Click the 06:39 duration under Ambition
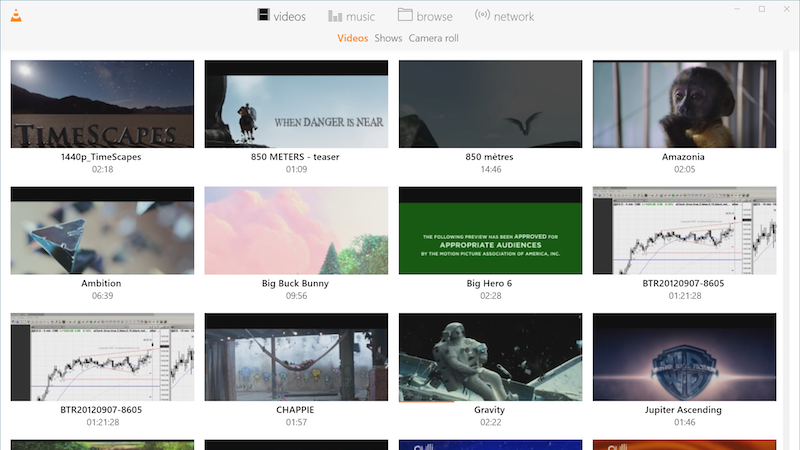Screen dimensions: 800x450 point(103,296)
